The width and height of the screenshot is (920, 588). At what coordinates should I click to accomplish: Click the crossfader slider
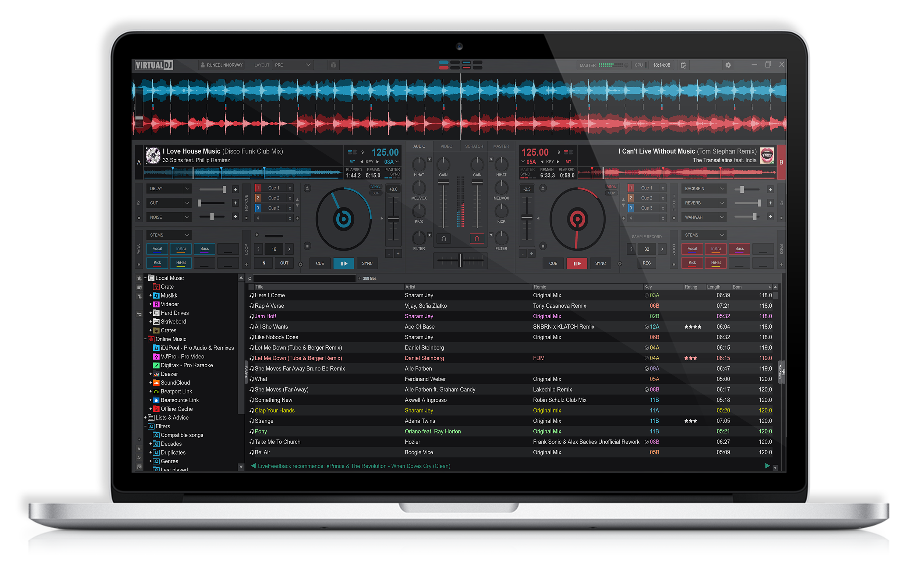[x=460, y=260]
